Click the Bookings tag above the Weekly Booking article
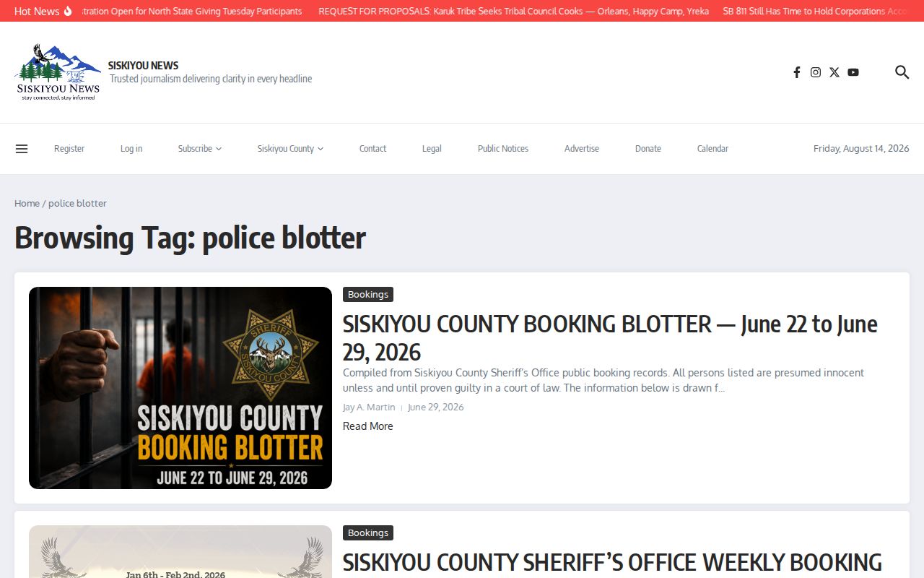 click(x=368, y=532)
